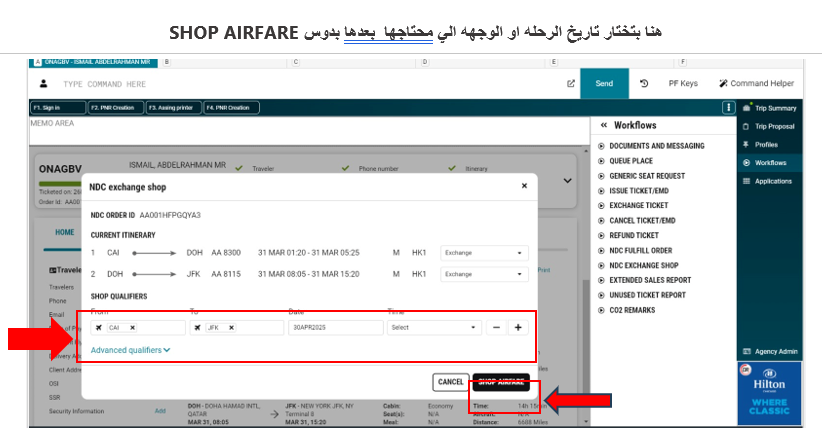
Task: Remove JFK from the To field
Action: pos(231,328)
